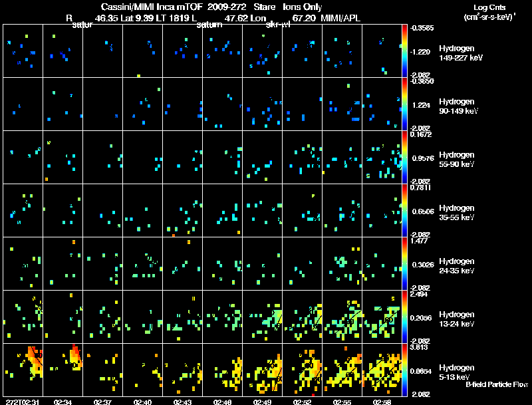Click the colorbar value 0.6506
This screenshot has height=405, width=532.
pyautogui.click(x=423, y=211)
